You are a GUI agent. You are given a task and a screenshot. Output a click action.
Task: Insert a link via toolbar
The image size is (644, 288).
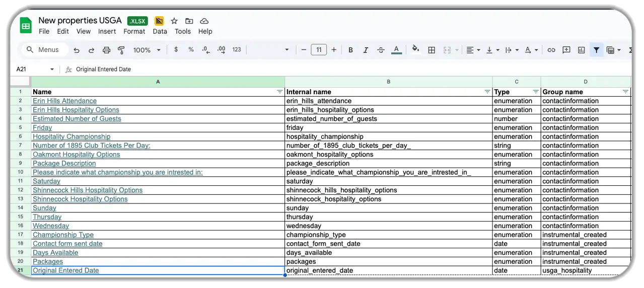pyautogui.click(x=551, y=50)
